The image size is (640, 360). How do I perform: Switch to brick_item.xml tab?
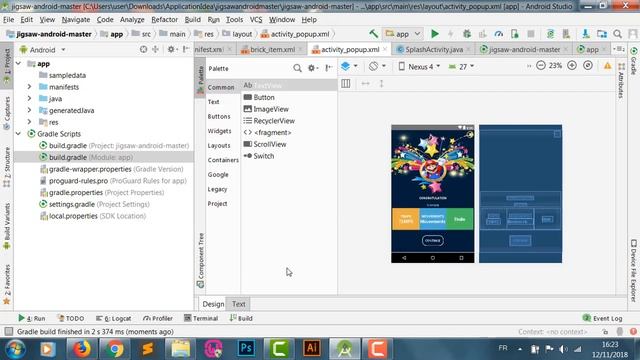(272, 49)
